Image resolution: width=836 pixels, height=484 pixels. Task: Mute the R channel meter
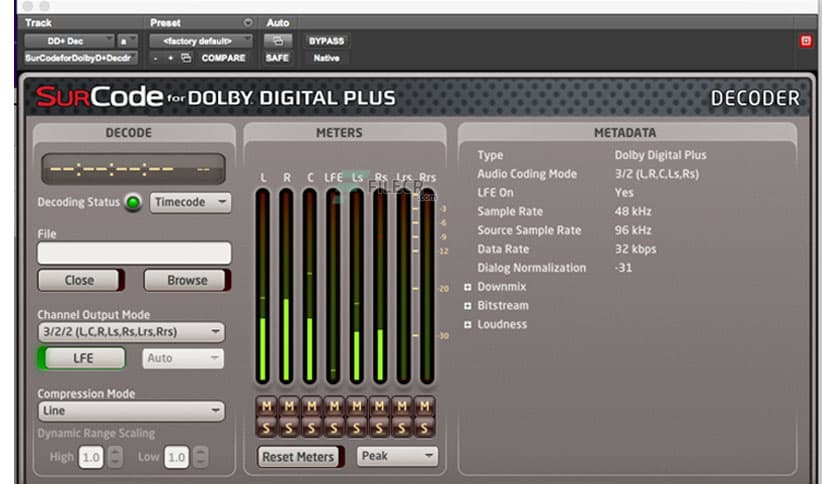pos(289,407)
